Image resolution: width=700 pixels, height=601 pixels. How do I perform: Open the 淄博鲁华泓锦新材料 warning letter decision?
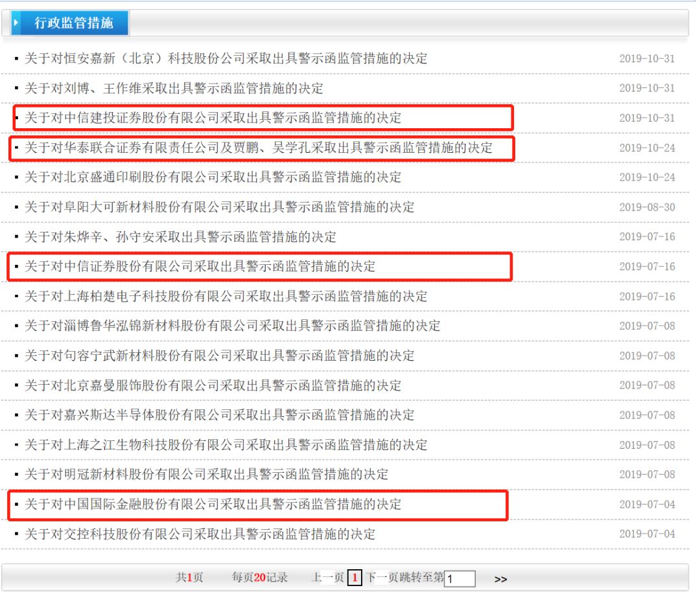coord(232,326)
